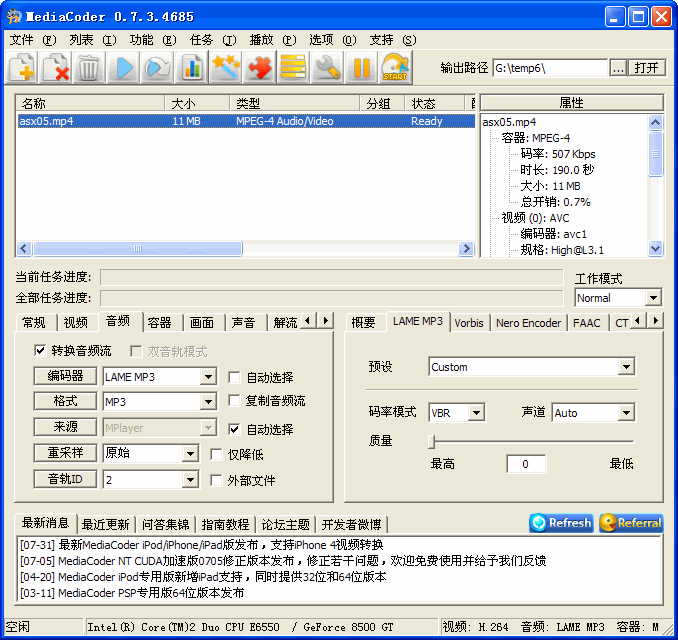Open the 功能 (E) menu
This screenshot has height=640, width=678.
[x=153, y=40]
